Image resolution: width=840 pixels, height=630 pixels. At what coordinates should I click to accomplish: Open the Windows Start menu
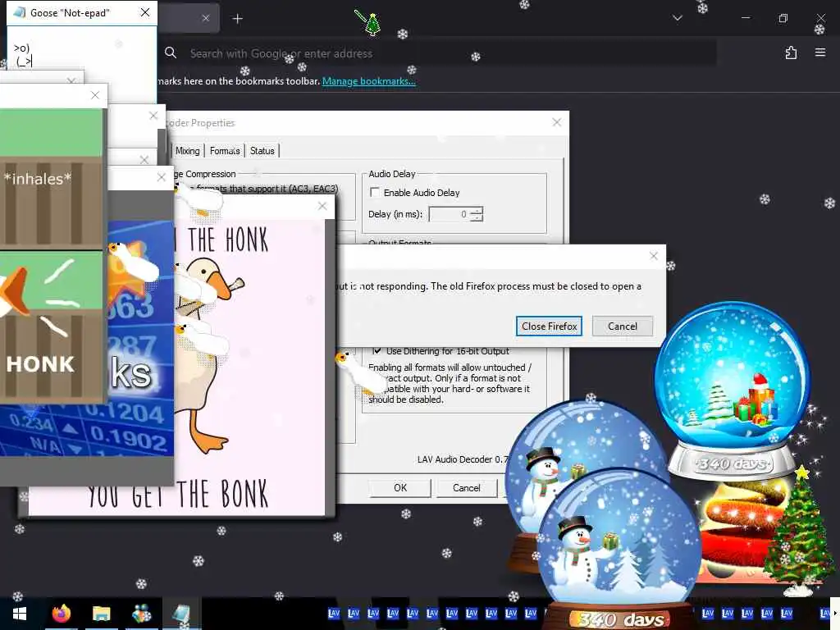tap(20, 614)
